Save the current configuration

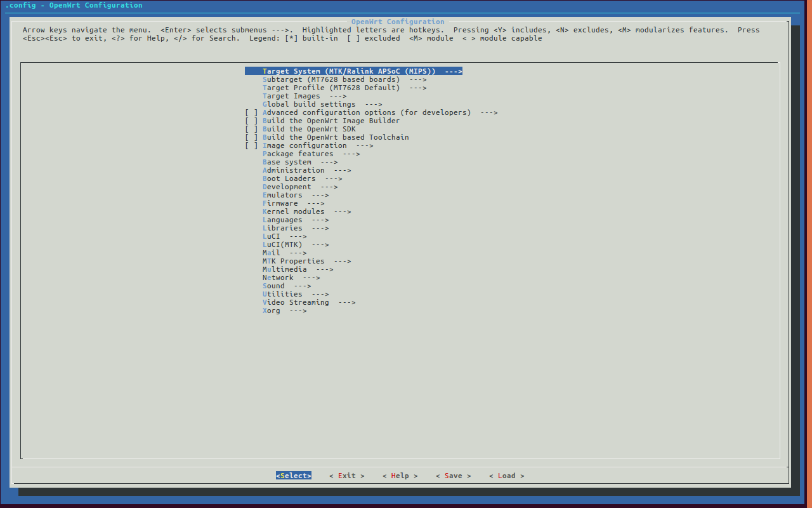point(453,475)
